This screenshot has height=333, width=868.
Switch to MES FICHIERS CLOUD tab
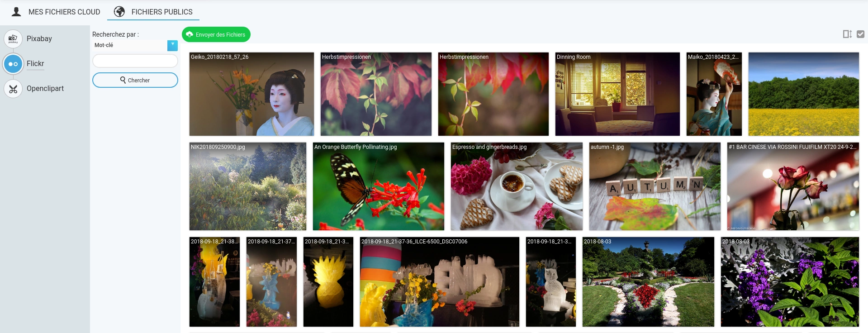[x=56, y=12]
